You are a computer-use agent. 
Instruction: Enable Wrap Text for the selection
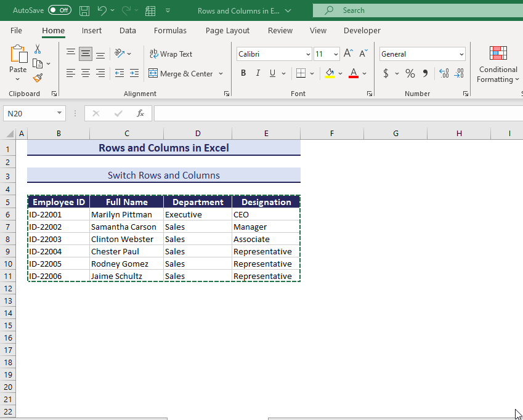171,54
